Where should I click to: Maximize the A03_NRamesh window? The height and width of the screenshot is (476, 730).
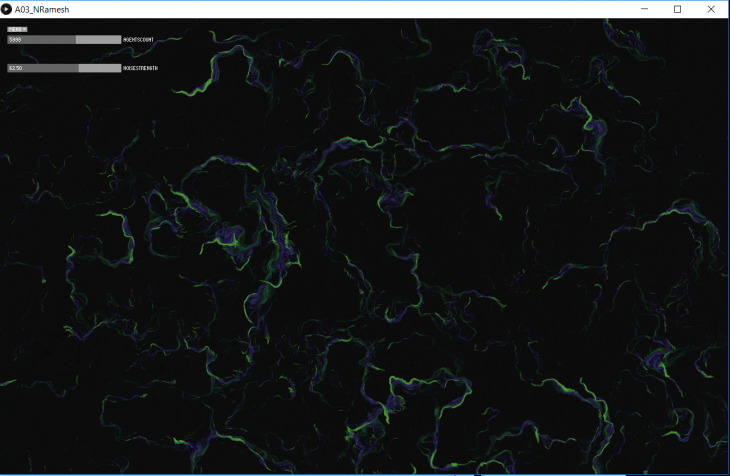click(677, 9)
